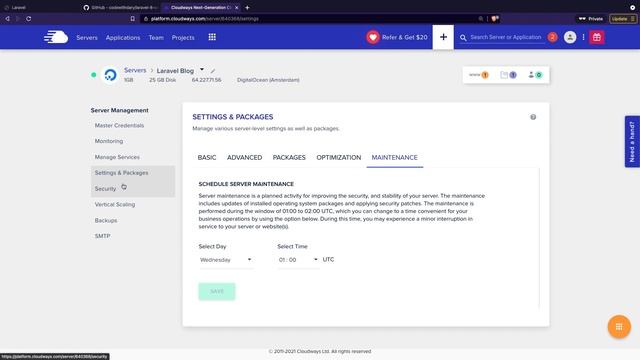Open Projects in top navigation
This screenshot has width=640, height=360.
pyautogui.click(x=183, y=38)
